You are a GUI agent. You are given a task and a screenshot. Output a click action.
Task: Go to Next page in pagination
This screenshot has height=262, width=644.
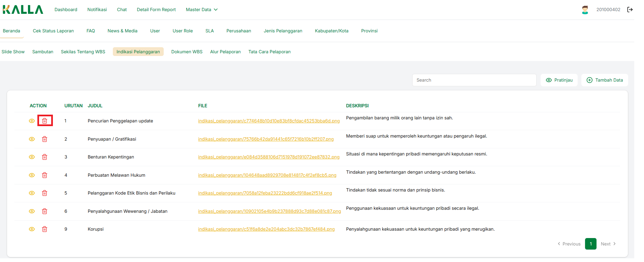point(608,244)
